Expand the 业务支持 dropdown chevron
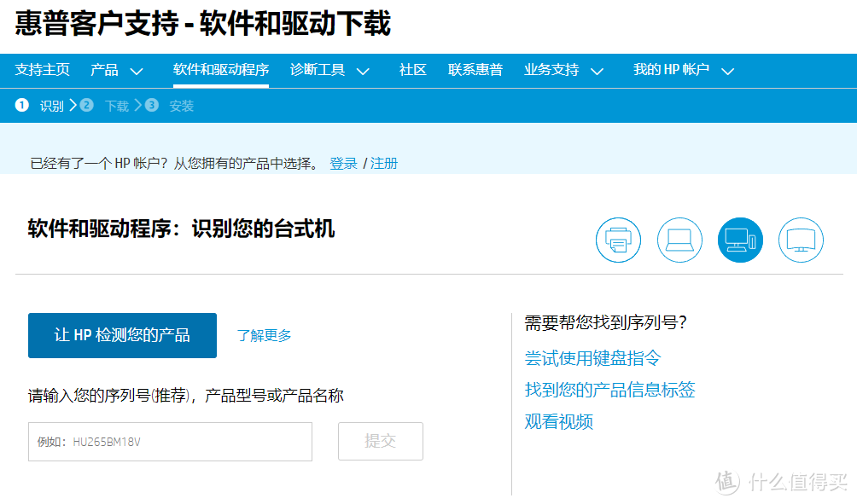Screen dimensions: 857x504 [597, 71]
